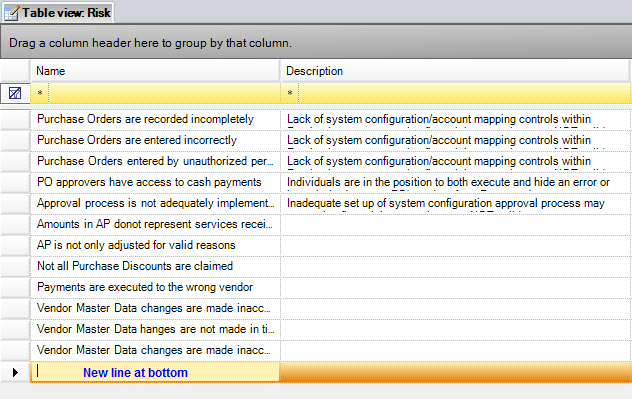Screen dimensions: 632x399
Task: Click the 'New line at bottom' name cell
Action: (x=155, y=372)
